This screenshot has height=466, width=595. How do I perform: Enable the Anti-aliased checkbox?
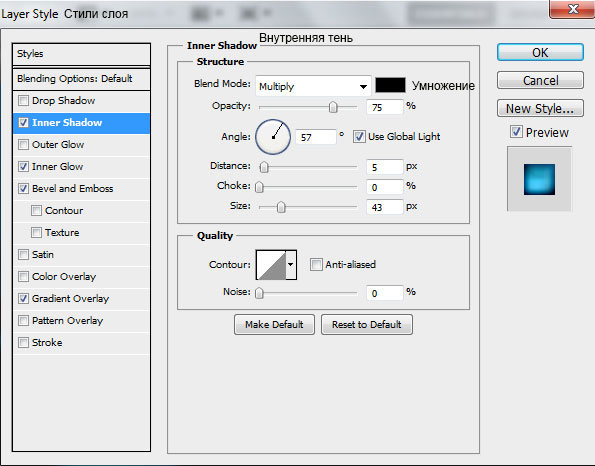pyautogui.click(x=316, y=264)
